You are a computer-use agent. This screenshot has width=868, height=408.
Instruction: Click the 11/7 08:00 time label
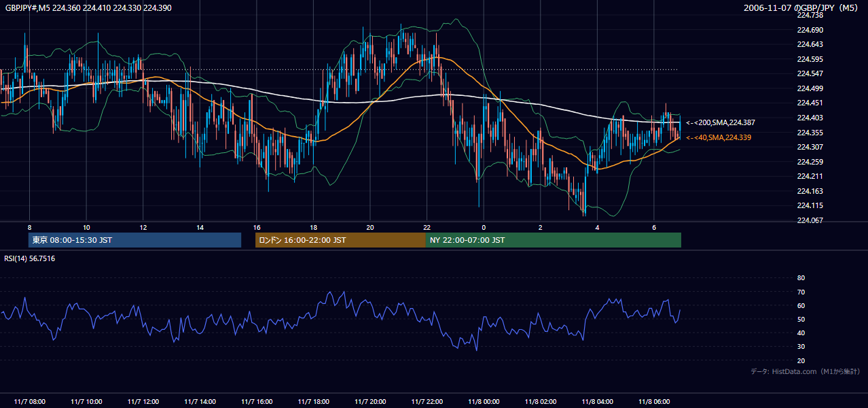click(29, 402)
